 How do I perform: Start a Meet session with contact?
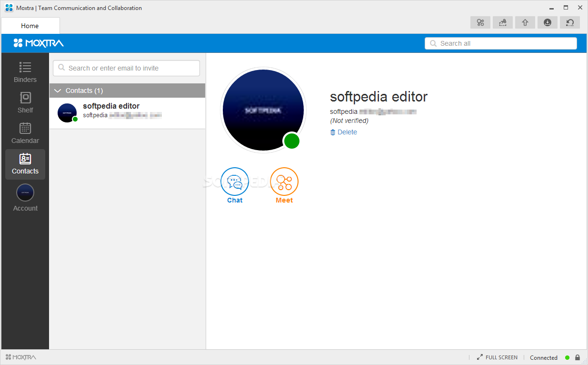click(284, 185)
